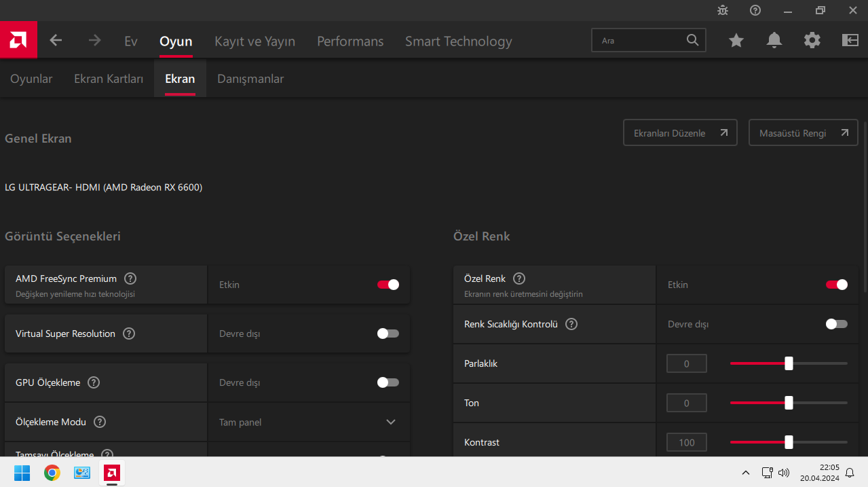Screen dimensions: 868x487
Task: Expand the Ölçekleme Modu dropdown
Action: click(x=391, y=422)
